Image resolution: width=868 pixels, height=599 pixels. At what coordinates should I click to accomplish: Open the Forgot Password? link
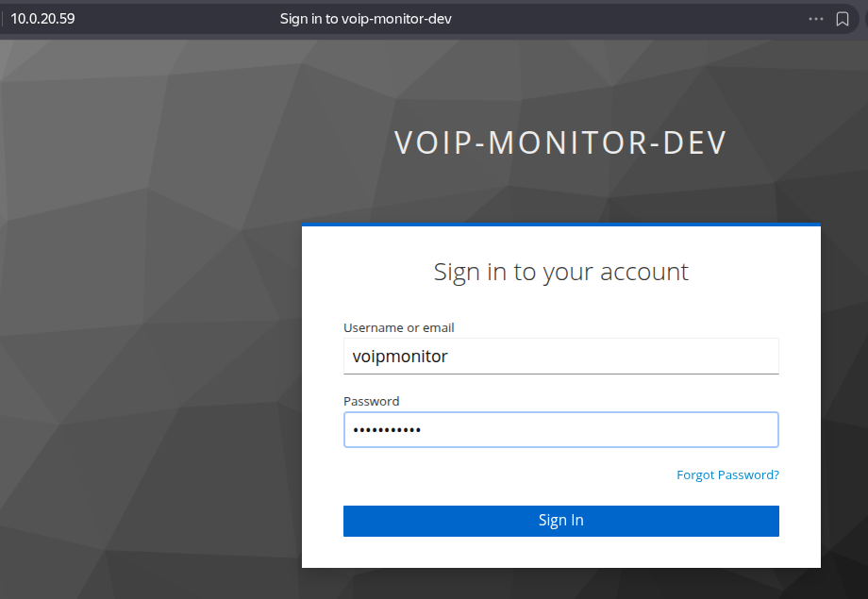coord(727,474)
